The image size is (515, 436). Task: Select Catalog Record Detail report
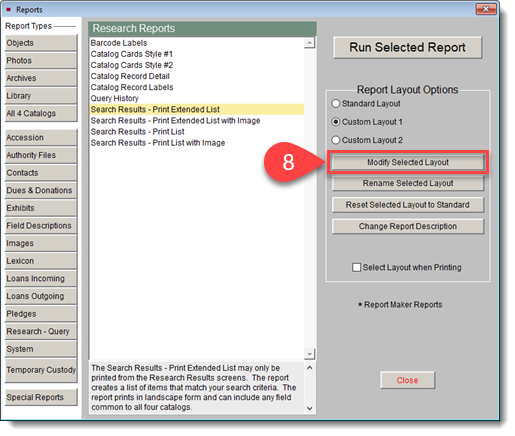(x=130, y=76)
